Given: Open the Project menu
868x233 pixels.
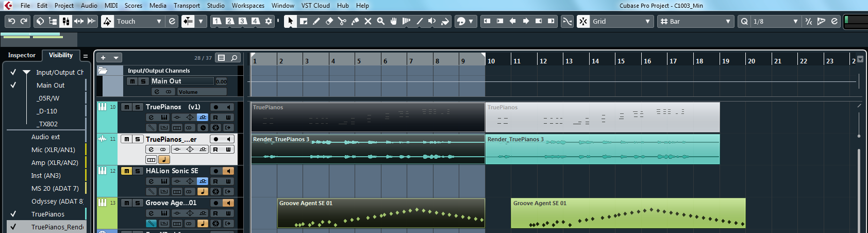Looking at the screenshot, I should click(x=64, y=6).
